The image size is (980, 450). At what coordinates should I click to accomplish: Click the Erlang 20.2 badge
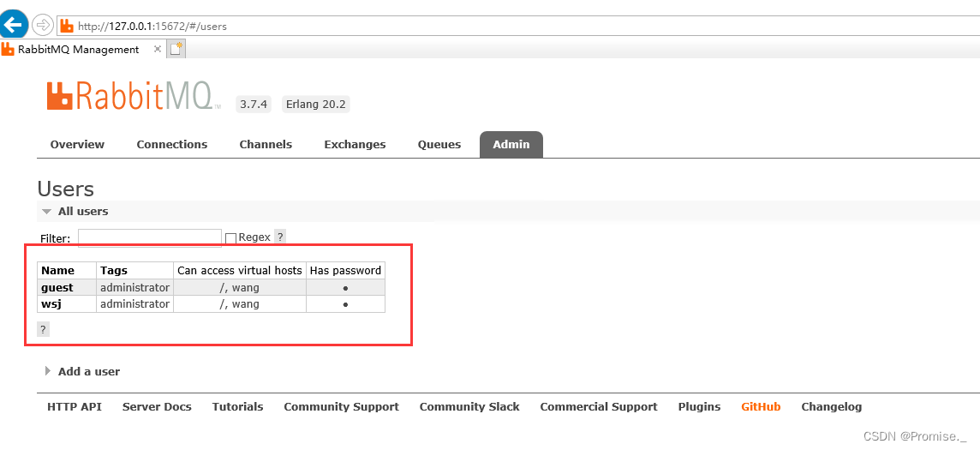click(315, 105)
